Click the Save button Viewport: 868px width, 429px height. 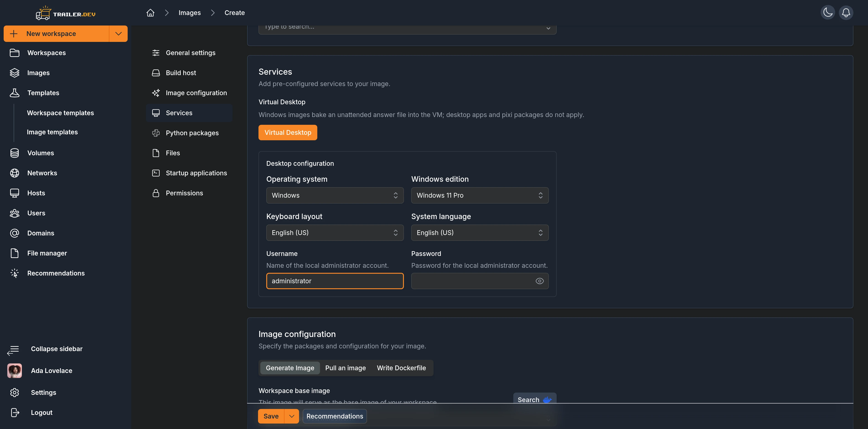(271, 416)
